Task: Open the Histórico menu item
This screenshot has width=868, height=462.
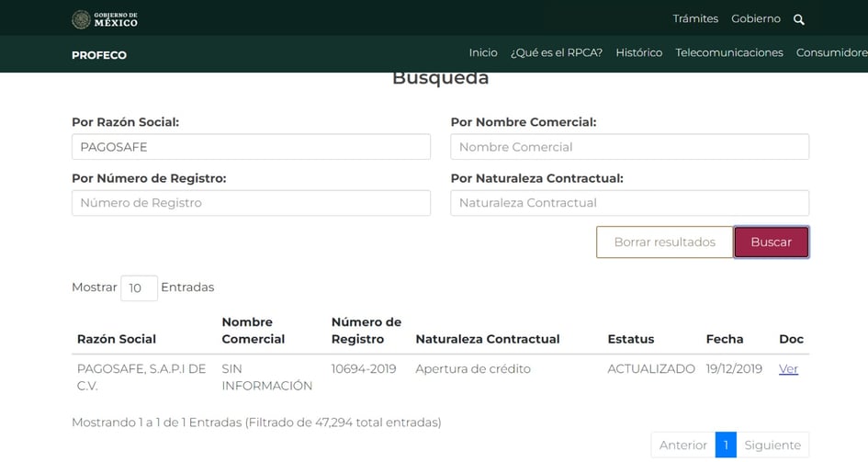Action: tap(638, 53)
